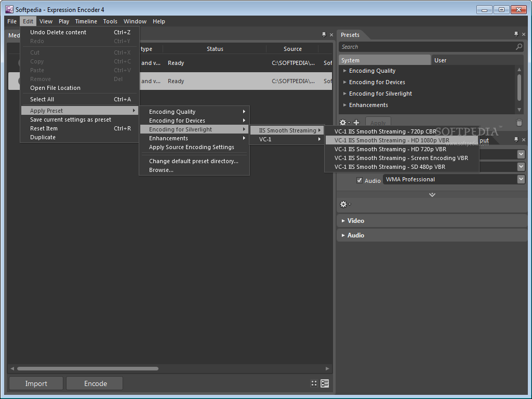Click Save current settings as preset
The image size is (532, 399).
79,119
